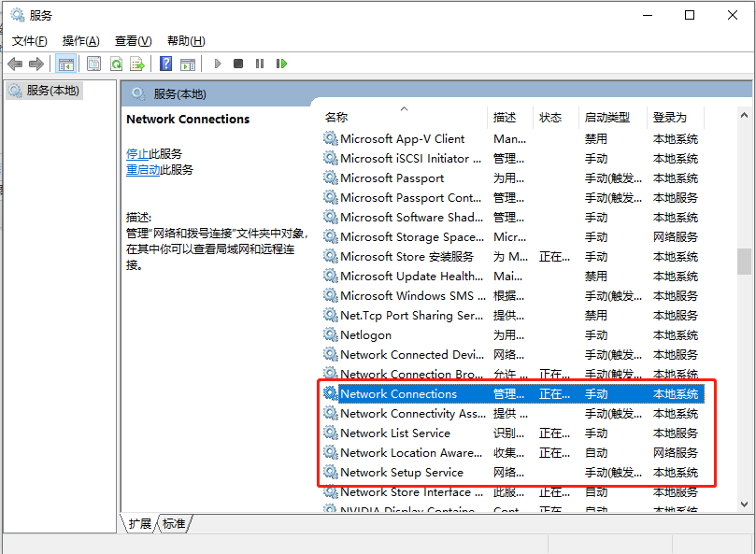Click the Export list toolbar icon
This screenshot has height=554, width=756.
click(137, 64)
